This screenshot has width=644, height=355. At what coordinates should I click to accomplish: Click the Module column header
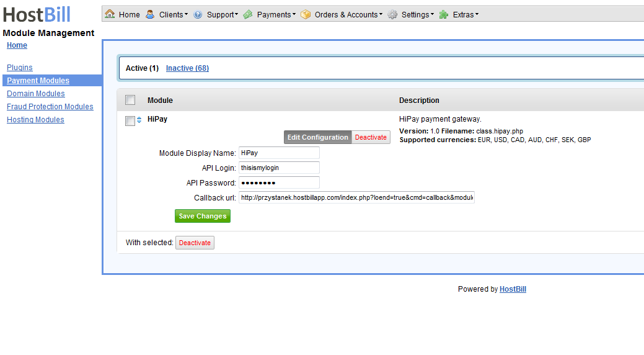pos(160,101)
